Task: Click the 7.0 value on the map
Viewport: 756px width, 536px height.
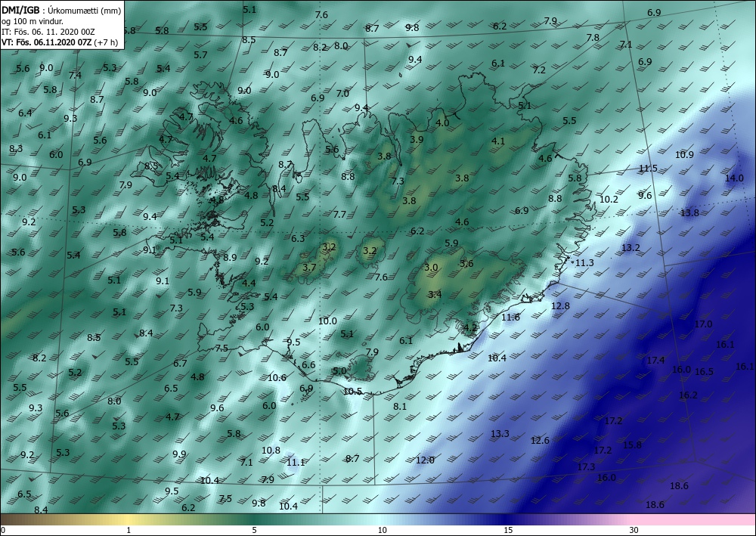Action: click(342, 94)
